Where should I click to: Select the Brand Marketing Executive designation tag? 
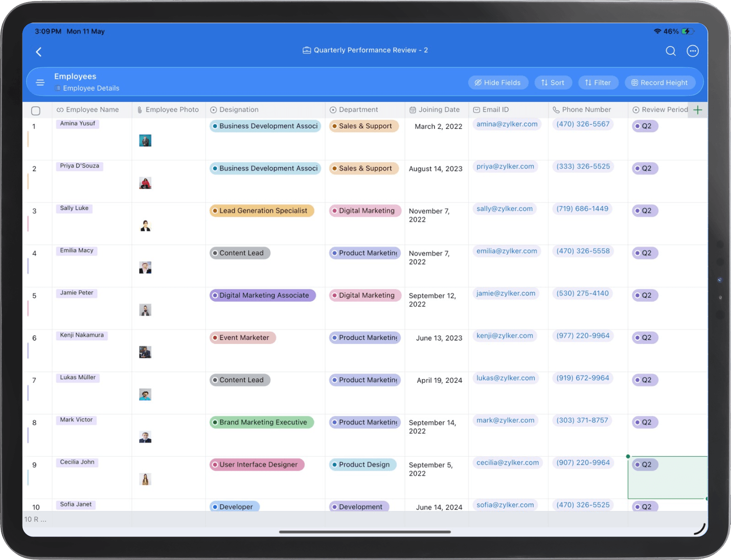tap(262, 423)
